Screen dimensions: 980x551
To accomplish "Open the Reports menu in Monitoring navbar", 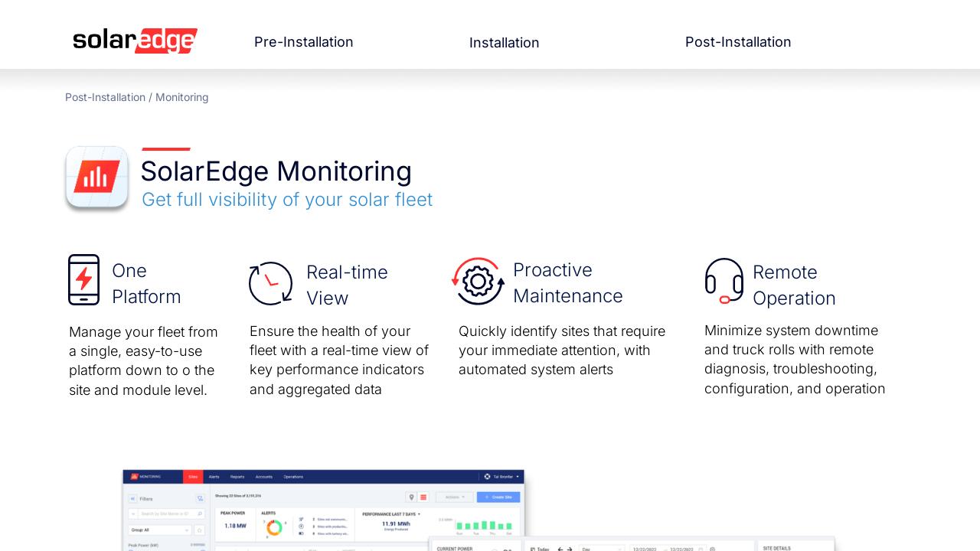I will coord(237,477).
